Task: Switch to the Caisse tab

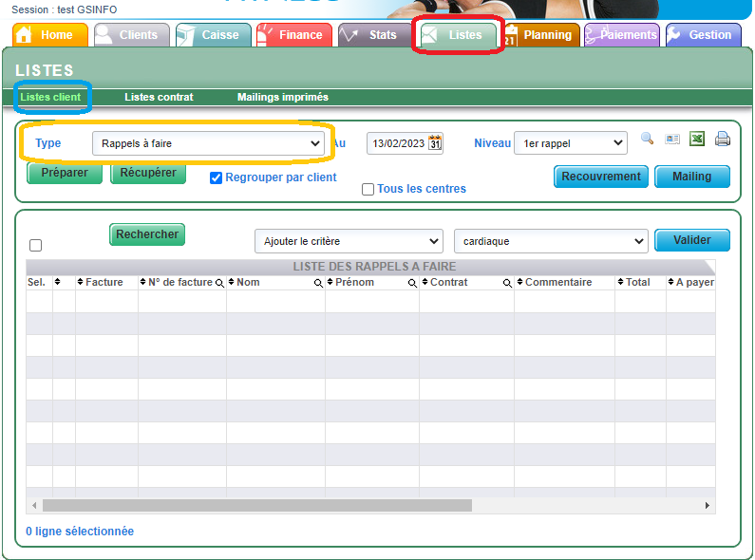Action: coord(214,35)
